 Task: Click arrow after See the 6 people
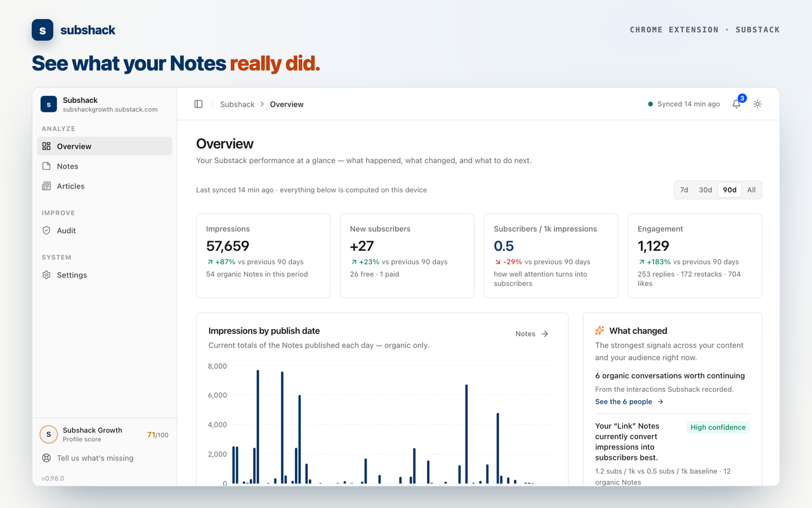660,402
